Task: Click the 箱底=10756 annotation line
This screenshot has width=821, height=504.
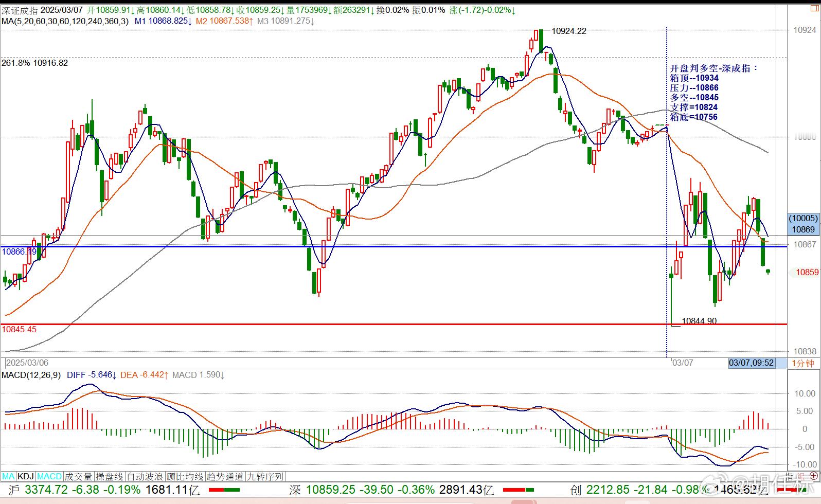Action: tap(694, 117)
